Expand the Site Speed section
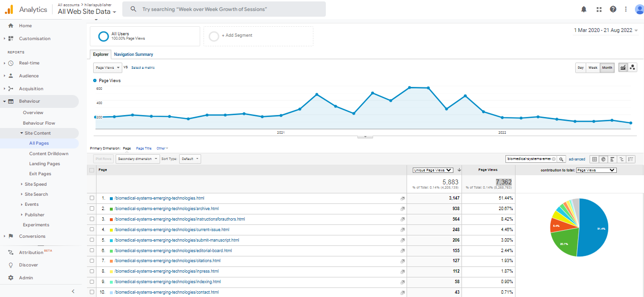644x297 pixels. [x=35, y=184]
